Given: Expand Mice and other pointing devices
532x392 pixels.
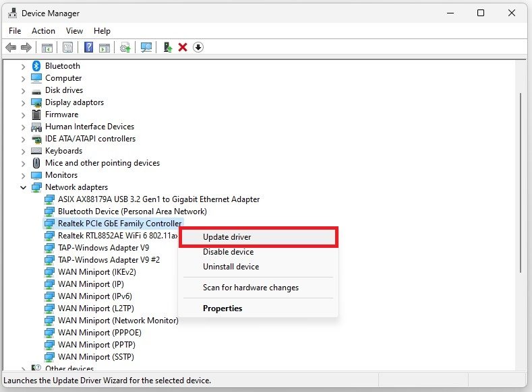Looking at the screenshot, I should 23,164.
